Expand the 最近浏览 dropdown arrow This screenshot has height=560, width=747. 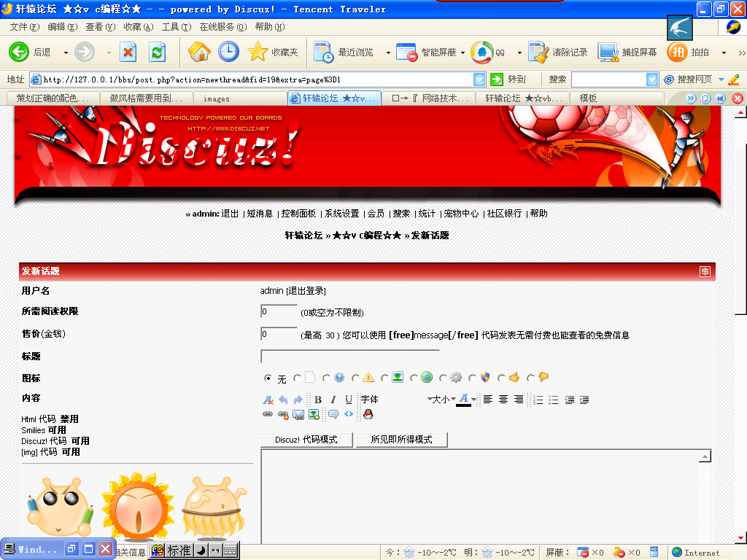(x=388, y=52)
